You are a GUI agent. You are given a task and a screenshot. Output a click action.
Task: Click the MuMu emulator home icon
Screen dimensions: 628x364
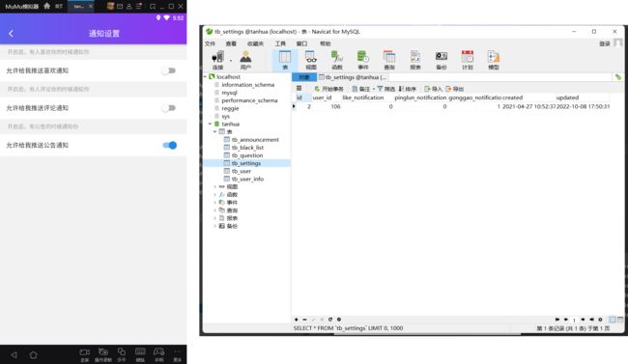[47, 6]
